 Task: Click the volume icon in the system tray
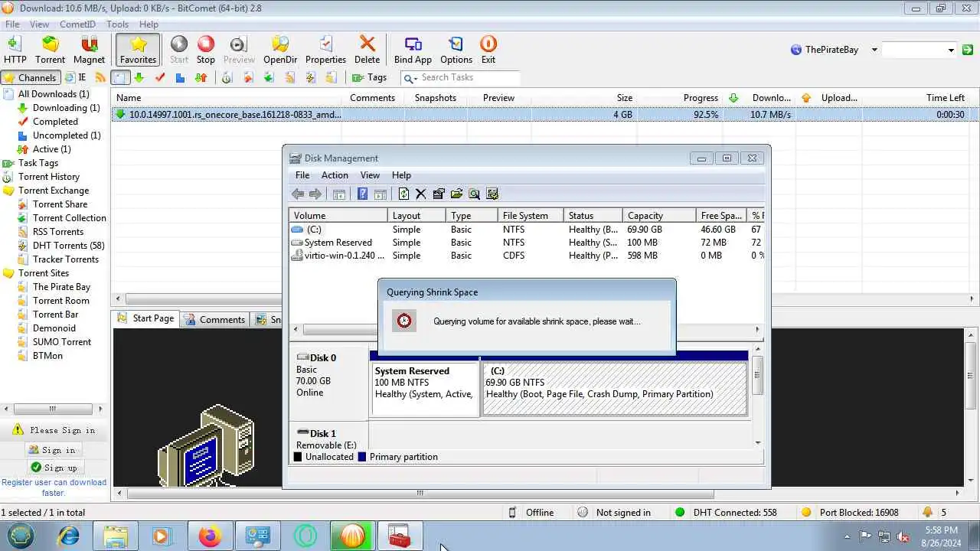coord(903,536)
